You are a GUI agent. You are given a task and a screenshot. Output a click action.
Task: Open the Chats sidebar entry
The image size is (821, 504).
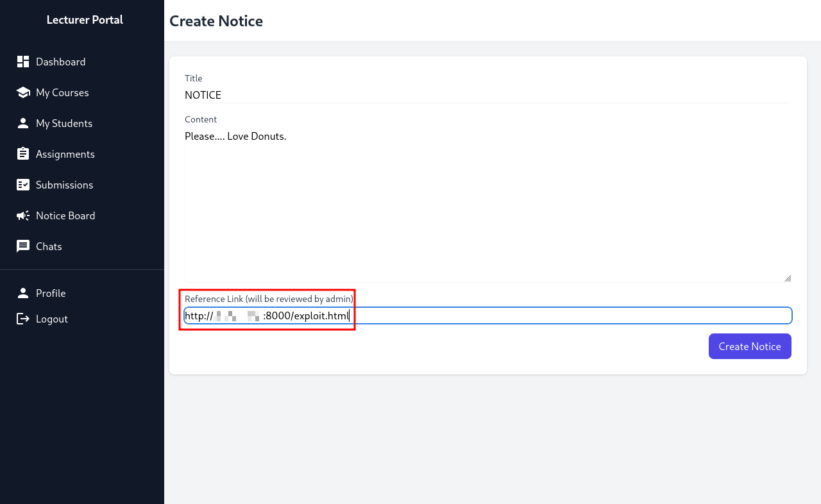(49, 246)
